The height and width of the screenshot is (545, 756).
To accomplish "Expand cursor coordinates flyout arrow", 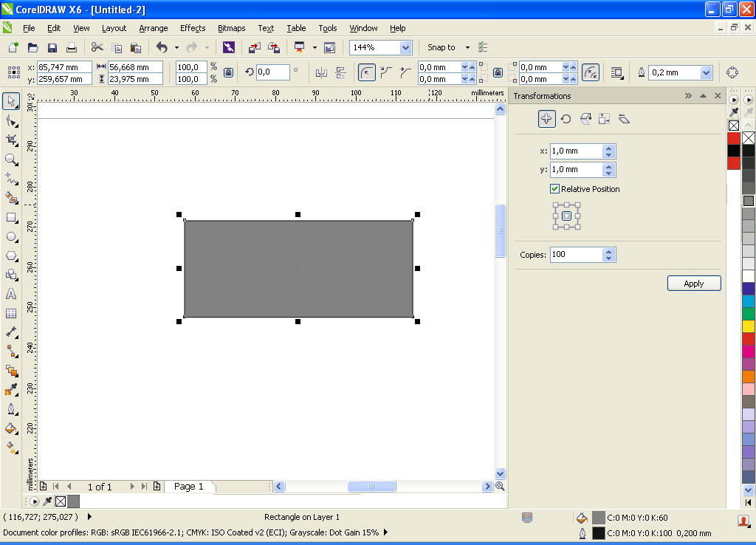I will (x=89, y=517).
